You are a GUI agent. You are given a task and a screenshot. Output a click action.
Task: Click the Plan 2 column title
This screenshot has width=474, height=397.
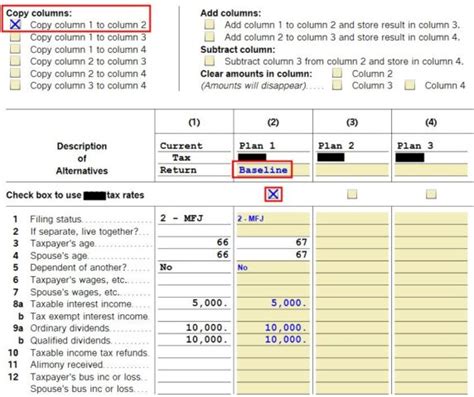coord(336,146)
